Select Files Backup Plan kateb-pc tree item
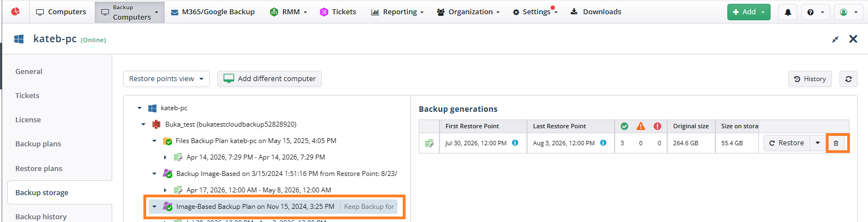 click(x=256, y=141)
